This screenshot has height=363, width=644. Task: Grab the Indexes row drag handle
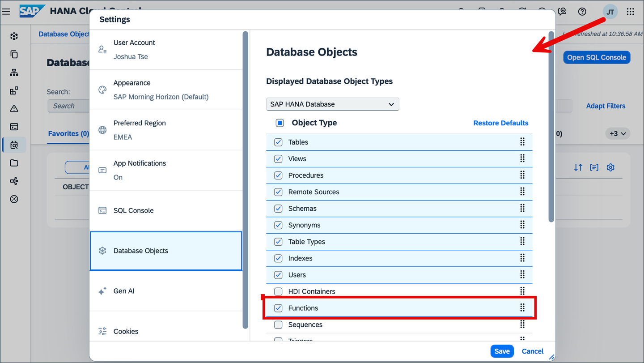click(x=522, y=258)
